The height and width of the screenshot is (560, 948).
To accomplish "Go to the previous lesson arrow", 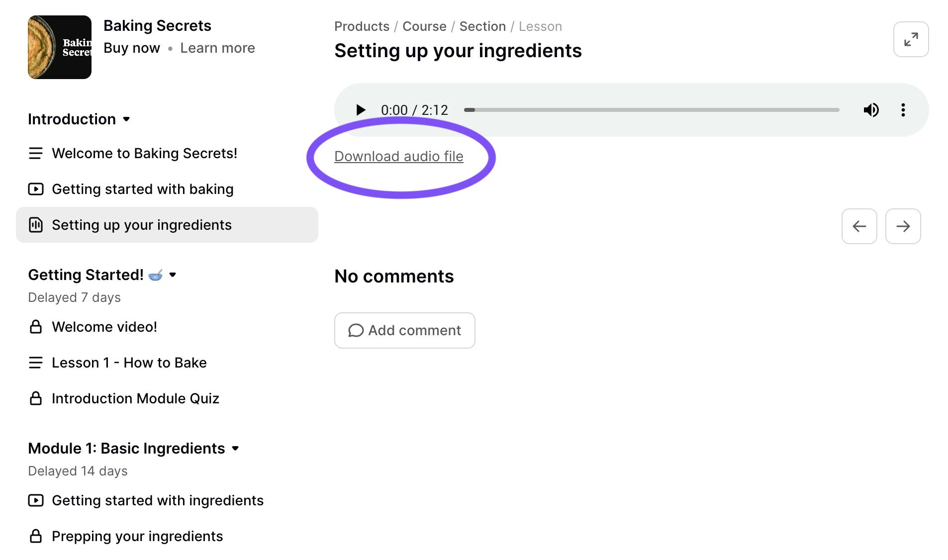I will (859, 226).
